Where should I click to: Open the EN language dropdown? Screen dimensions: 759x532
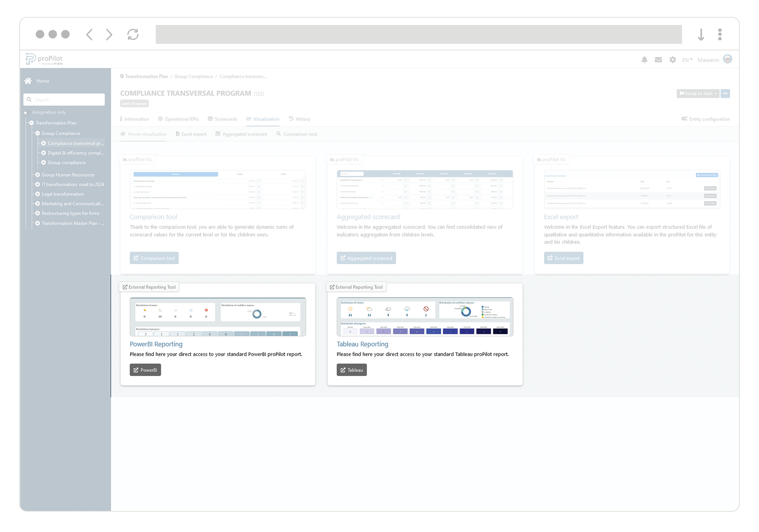(687, 60)
